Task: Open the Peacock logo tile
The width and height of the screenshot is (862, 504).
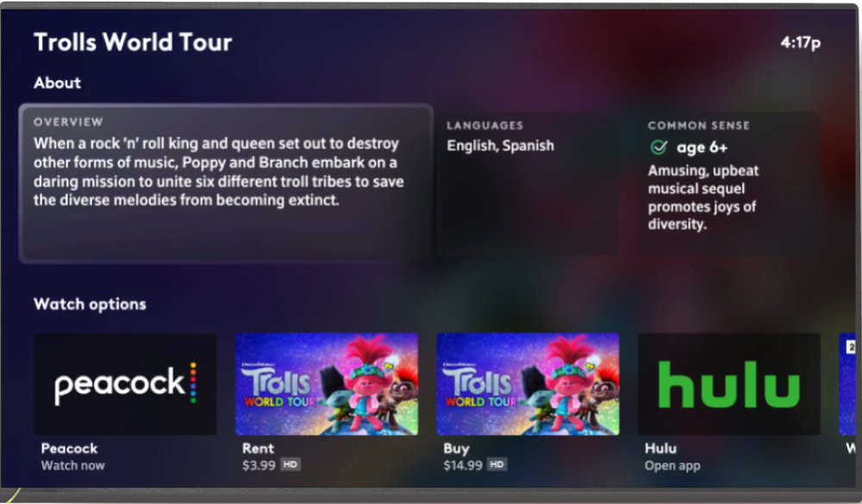Action: click(125, 384)
